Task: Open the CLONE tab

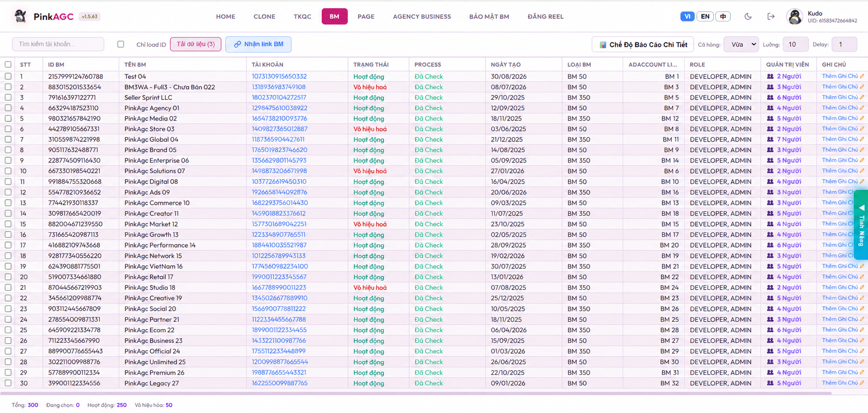Action: pos(264,16)
